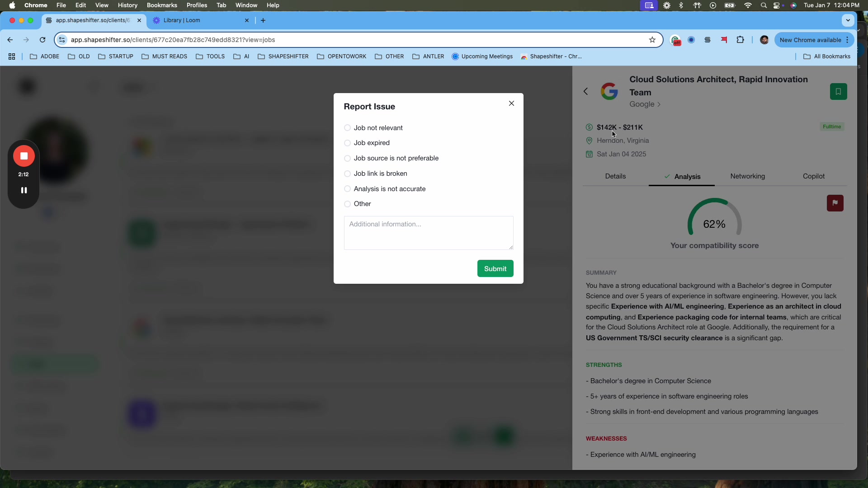Switch to the Networking tab
Screen dimensions: 868x488
[747, 176]
